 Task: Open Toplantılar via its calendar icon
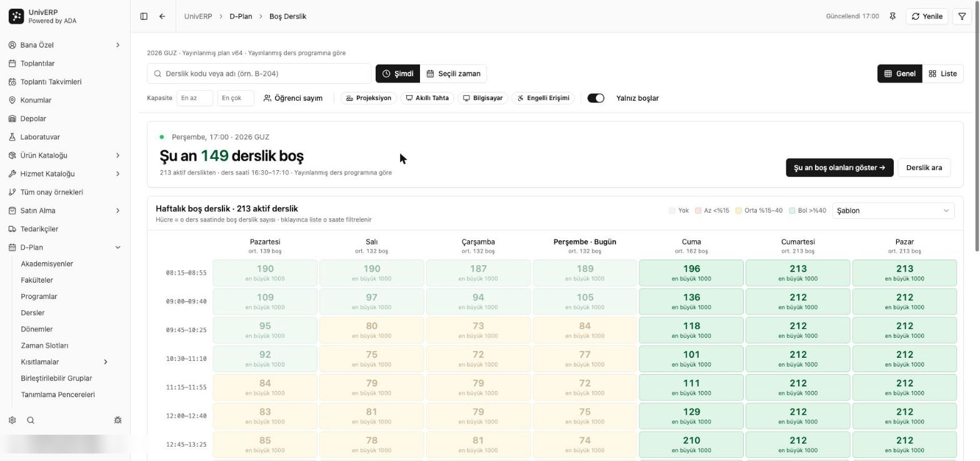pos(12,63)
